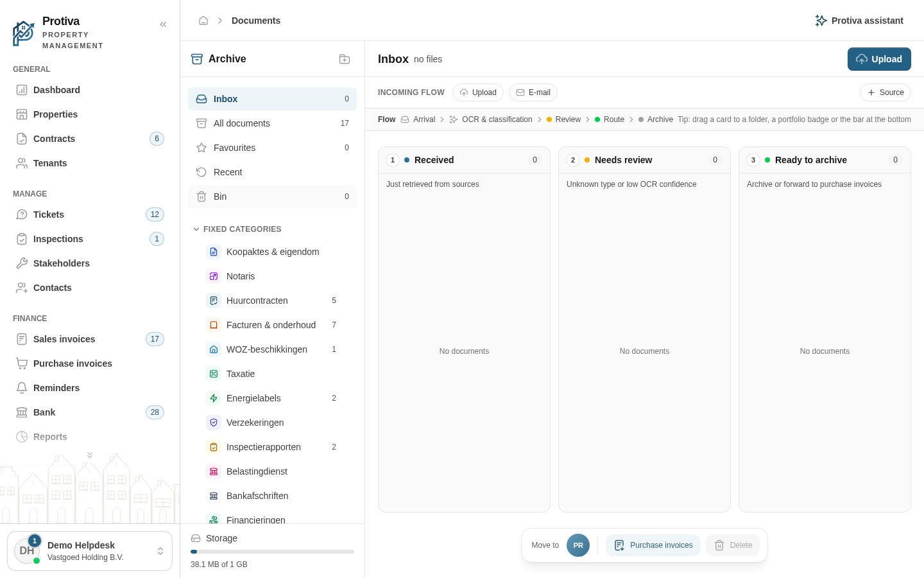Image resolution: width=924 pixels, height=578 pixels.
Task: Open Verzekeringen category
Action: tap(272, 423)
